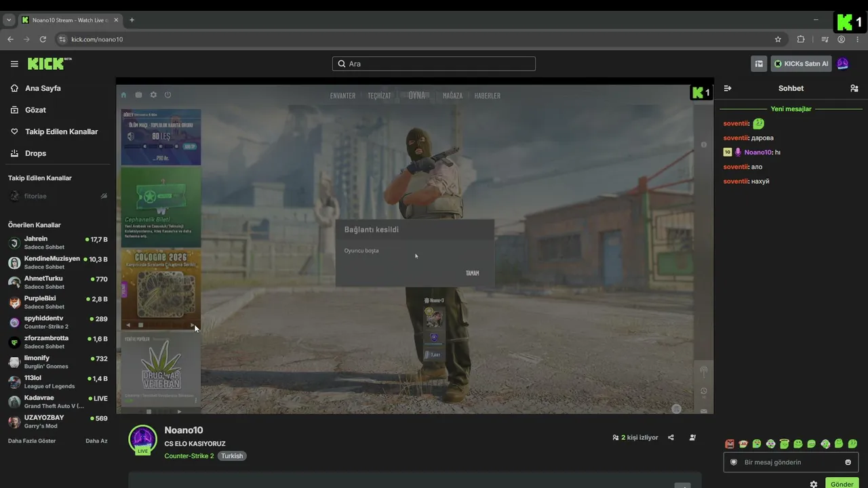Click the KICK logo

pos(50,64)
